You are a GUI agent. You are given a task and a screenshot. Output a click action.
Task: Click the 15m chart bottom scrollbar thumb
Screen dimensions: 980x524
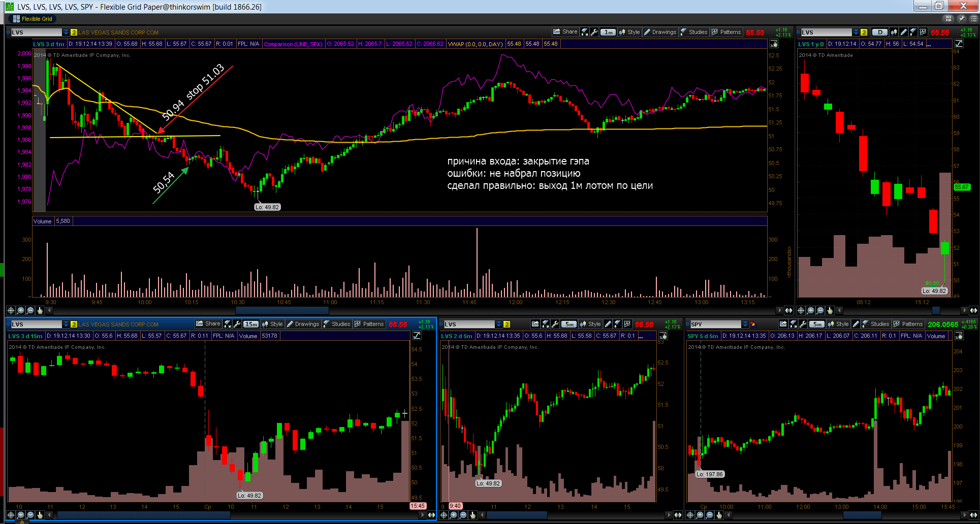(x=143, y=515)
